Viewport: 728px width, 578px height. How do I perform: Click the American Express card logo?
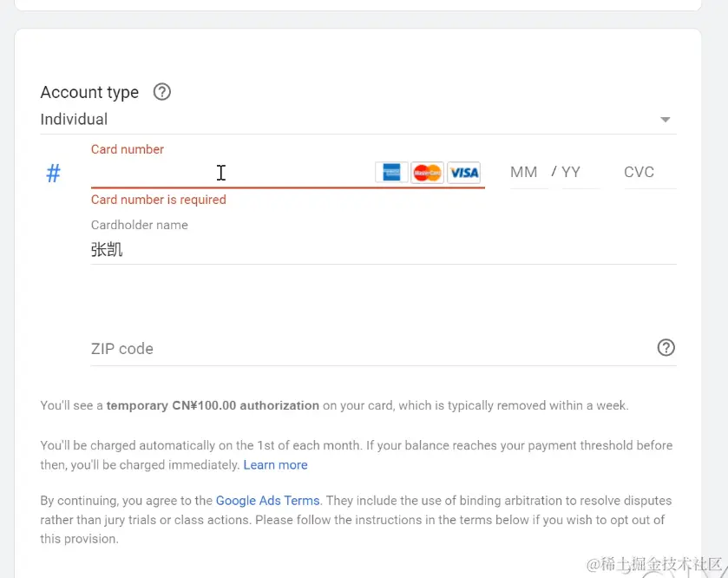(x=391, y=172)
